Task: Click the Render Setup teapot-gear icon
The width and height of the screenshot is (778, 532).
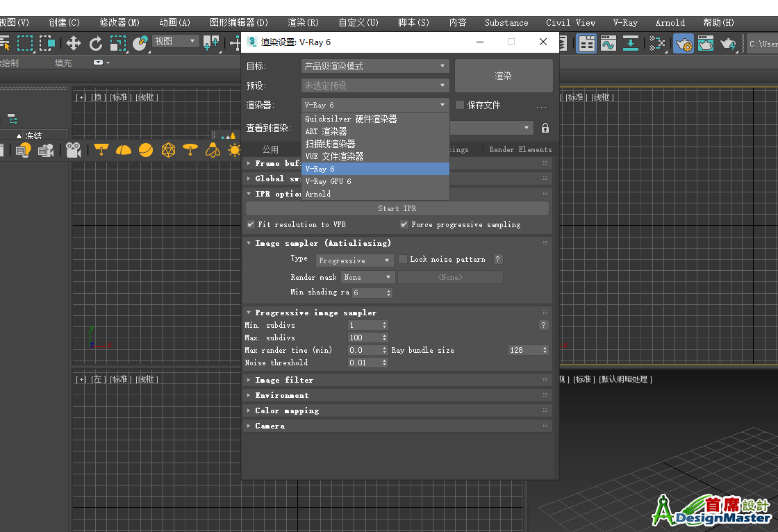Action: 684,44
